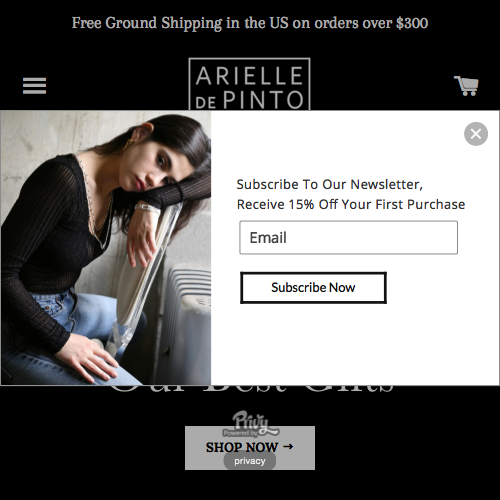
Task: Click the arrow beside SHOP NOW
Action: 288,447
